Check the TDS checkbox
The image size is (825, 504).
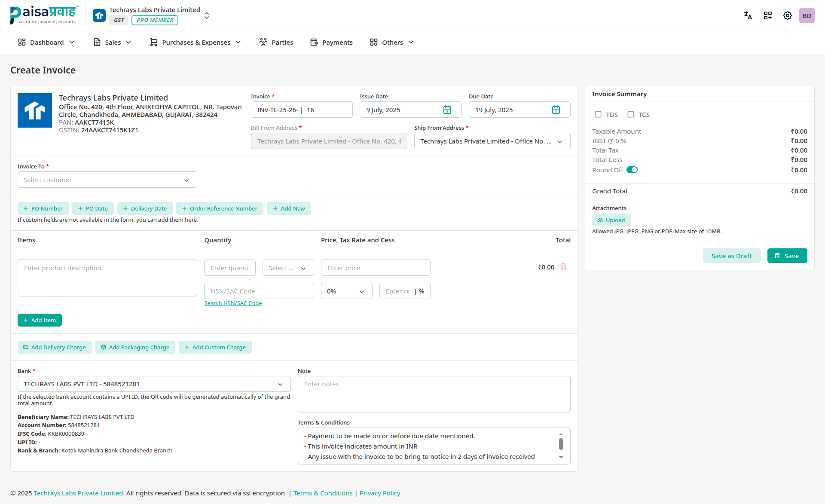[x=598, y=114]
